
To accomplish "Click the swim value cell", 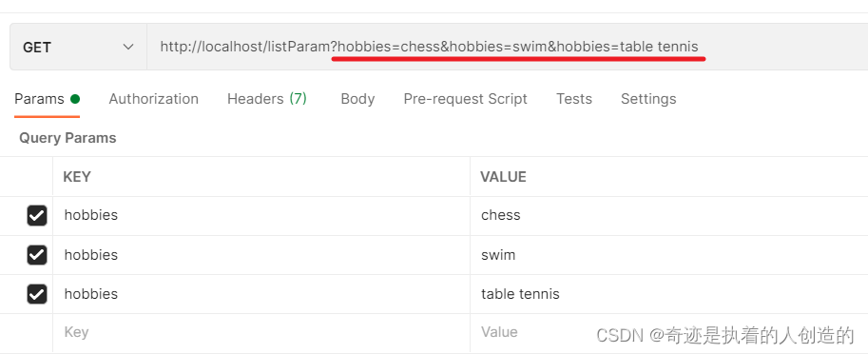I will (x=669, y=255).
